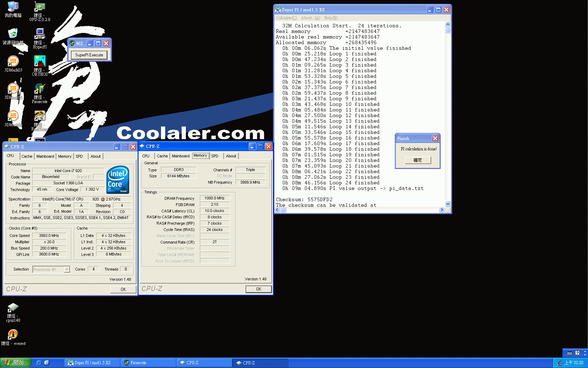The height and width of the screenshot is (368, 588).
Task: Open the 3DMark05 desktop shortcut
Action: click(x=13, y=91)
